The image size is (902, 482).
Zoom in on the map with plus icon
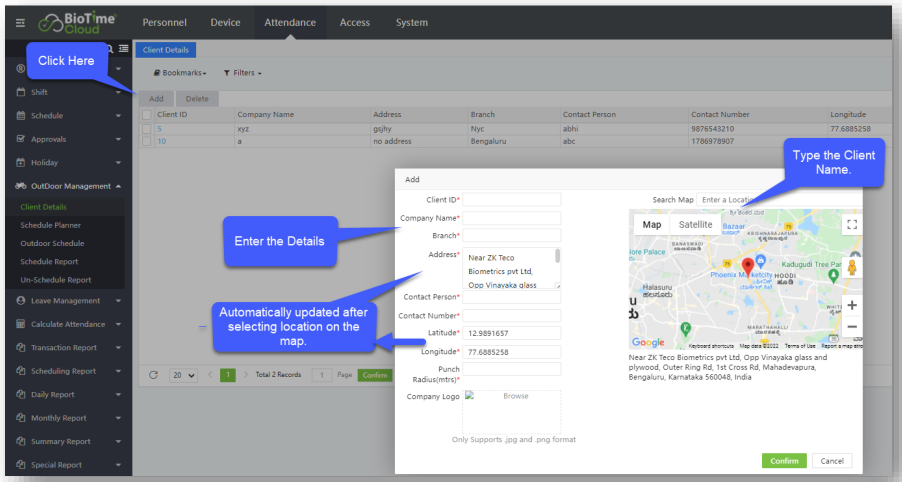(x=851, y=305)
